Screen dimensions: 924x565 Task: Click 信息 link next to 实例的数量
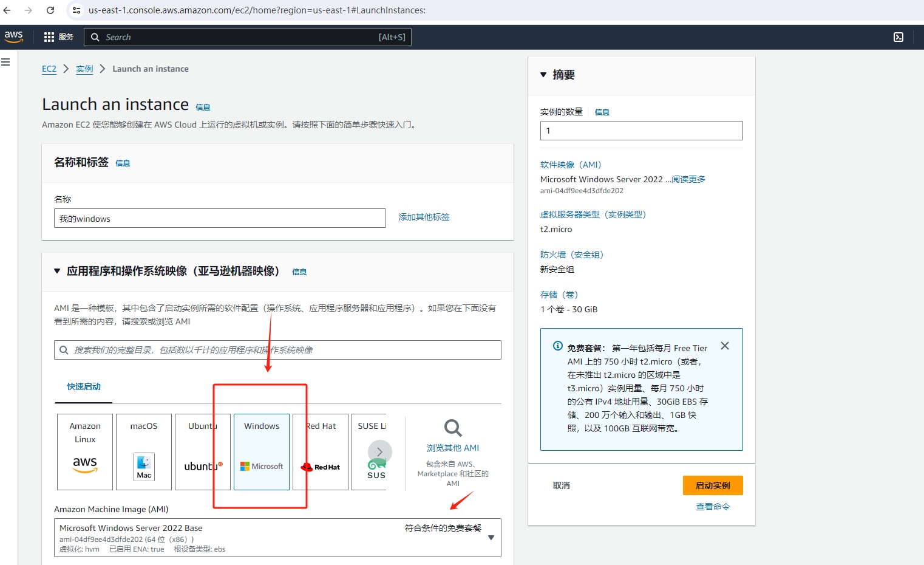[x=602, y=112]
